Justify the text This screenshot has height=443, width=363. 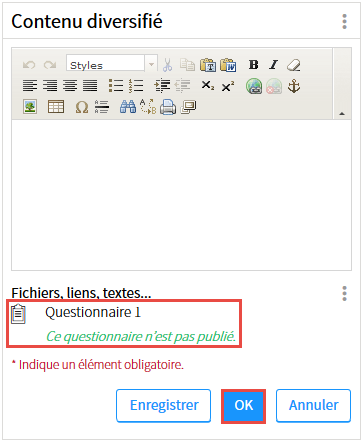coord(90,86)
